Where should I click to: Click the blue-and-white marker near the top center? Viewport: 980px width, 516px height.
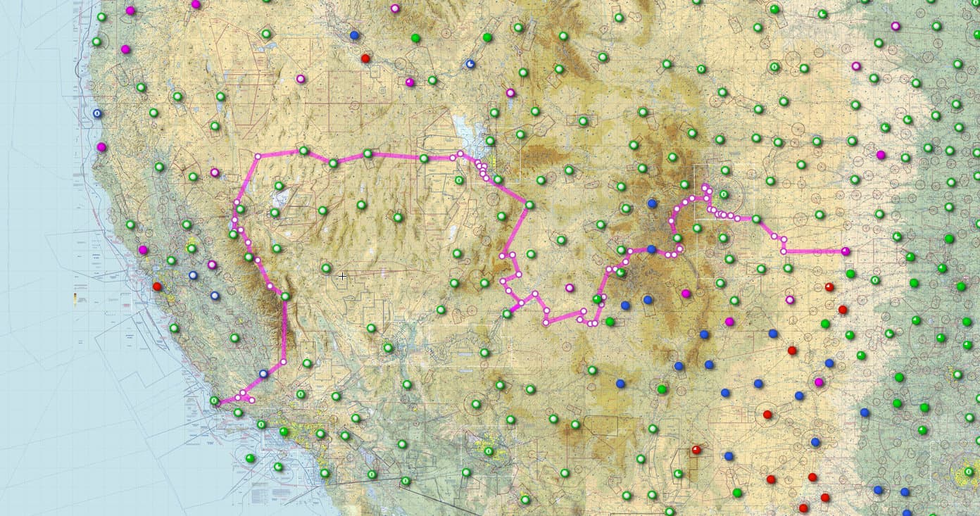pyautogui.click(x=470, y=63)
